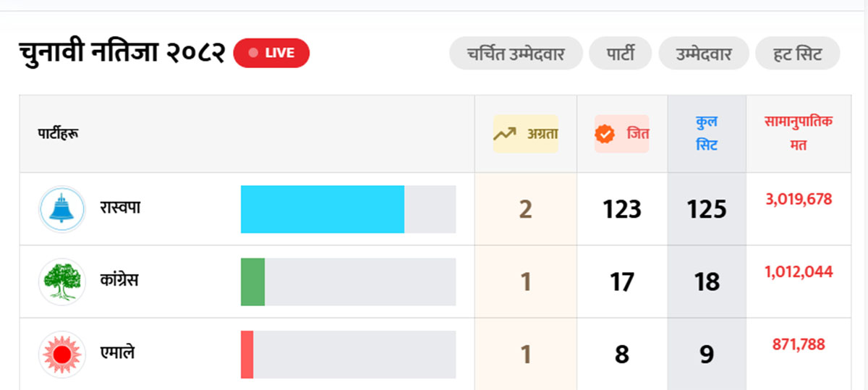Viewport: 868px width, 390px height.
Task: Click the trending arrow icon beside अग्रता
Action: point(504,134)
